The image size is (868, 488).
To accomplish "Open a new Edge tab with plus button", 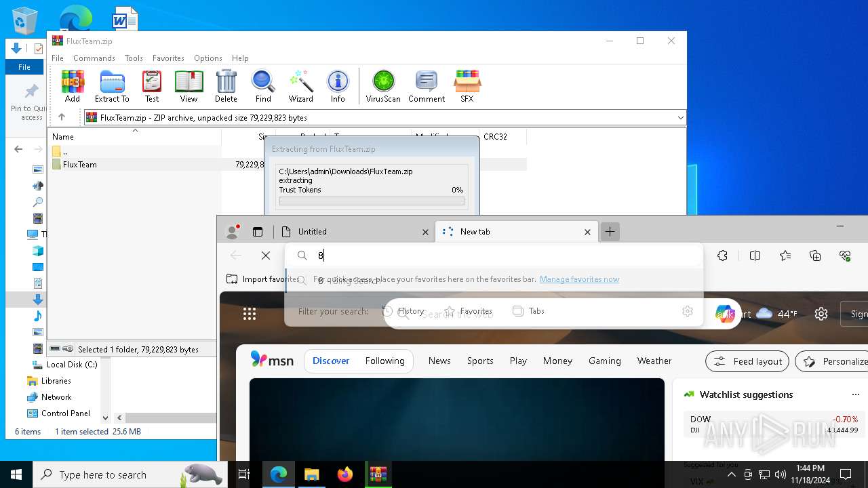I will pyautogui.click(x=610, y=232).
